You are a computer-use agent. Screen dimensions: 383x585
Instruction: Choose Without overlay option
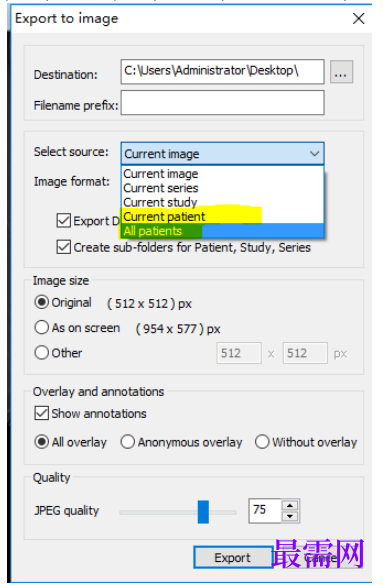(x=262, y=442)
